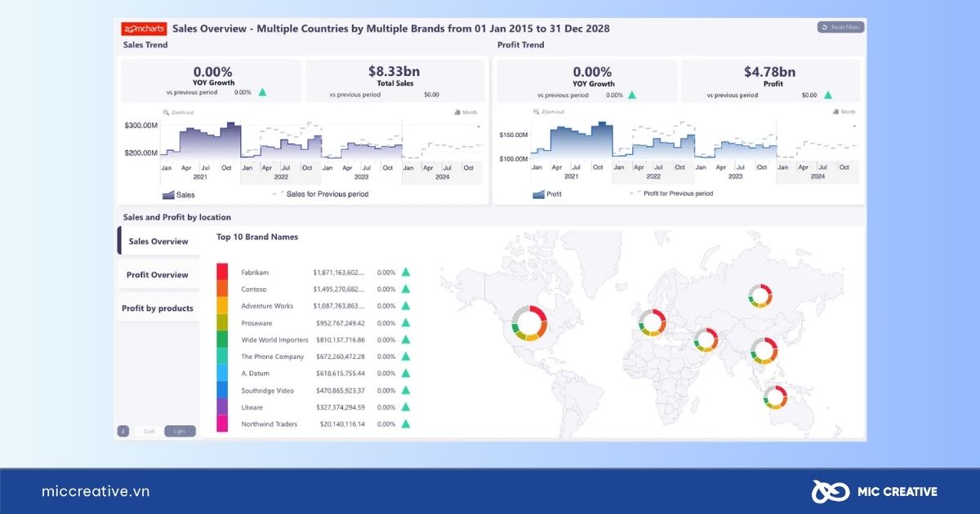Click the northern Asia donut chart
The width and height of the screenshot is (980, 514).
[760, 295]
